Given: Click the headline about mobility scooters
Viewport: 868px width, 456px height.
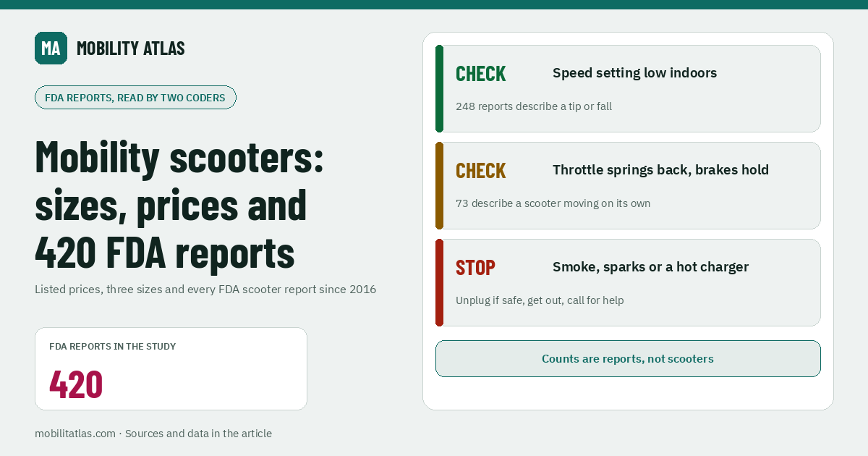Looking at the screenshot, I should click(179, 205).
